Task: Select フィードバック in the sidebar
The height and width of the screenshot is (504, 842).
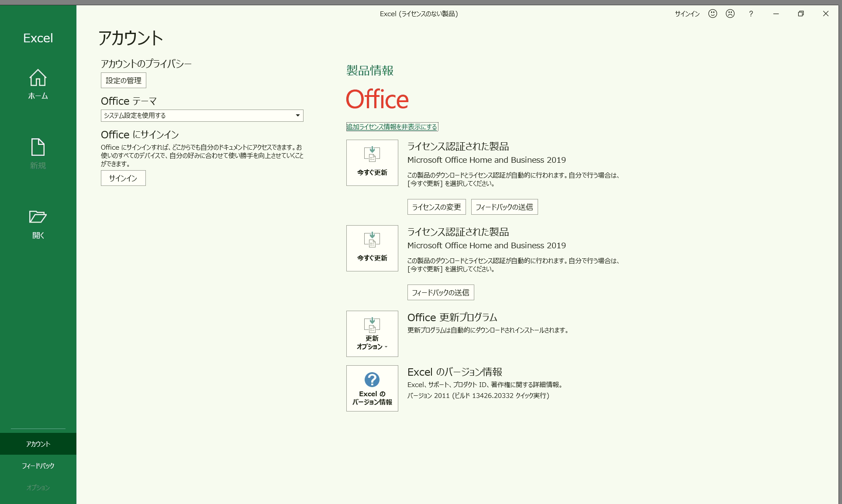Action: (38, 466)
